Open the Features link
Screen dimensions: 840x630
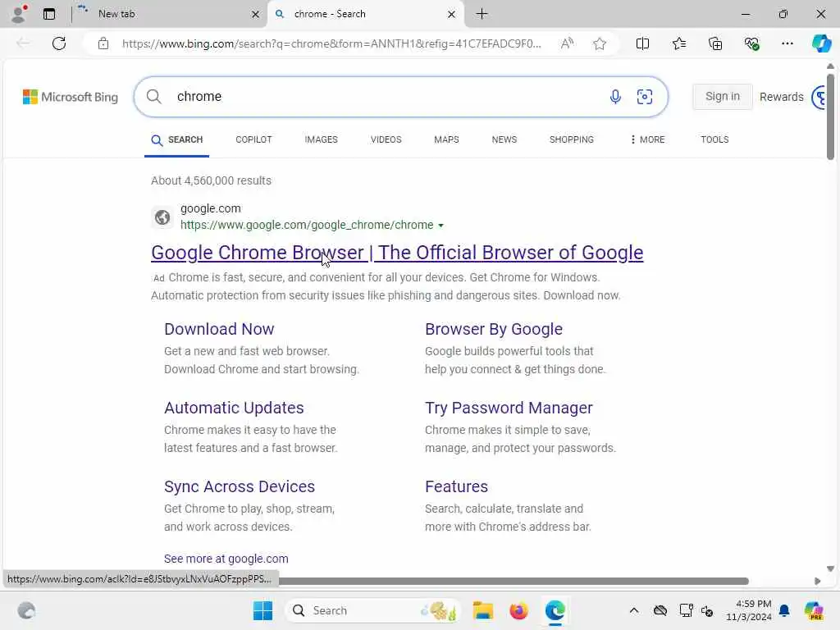click(456, 486)
